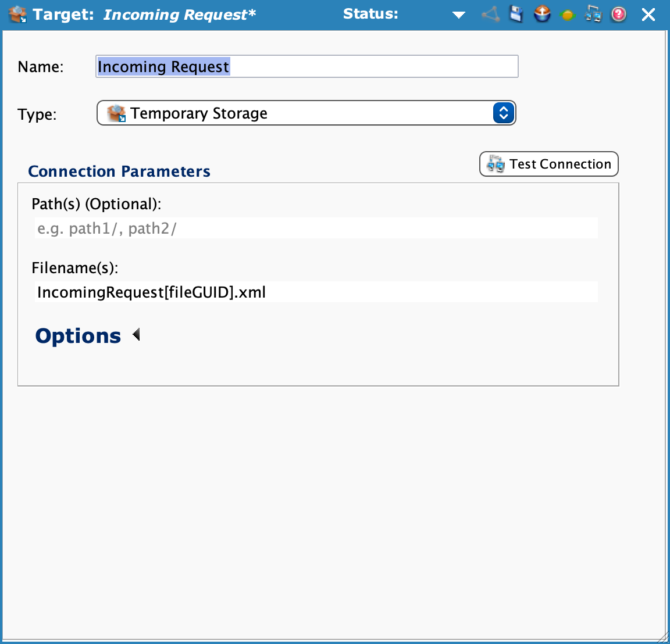Click the Options heading text

coord(78,336)
